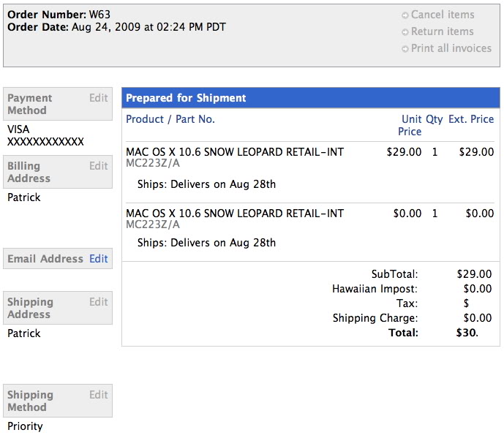Print all invoices for the order
The image size is (504, 438).
451,48
